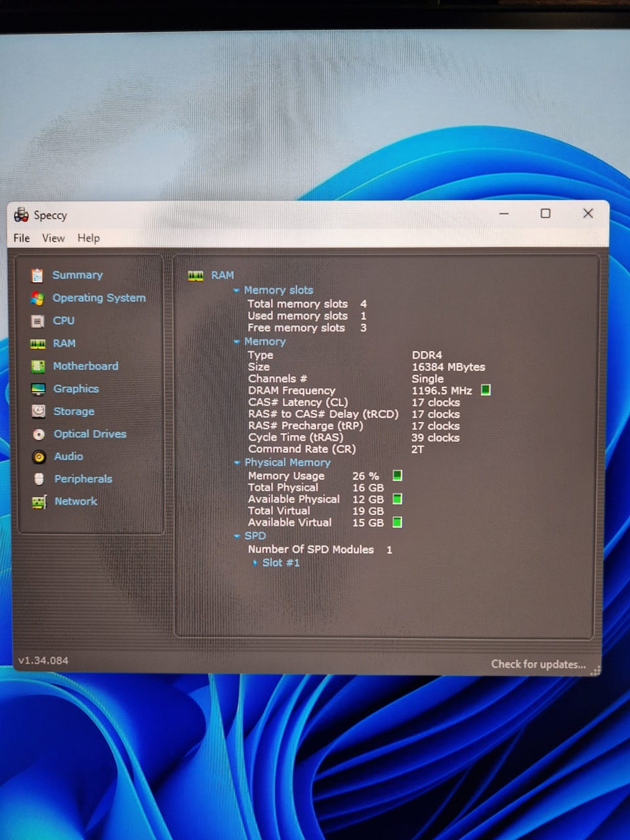Click the window resize grip corner
630x840 pixels.
point(595,671)
